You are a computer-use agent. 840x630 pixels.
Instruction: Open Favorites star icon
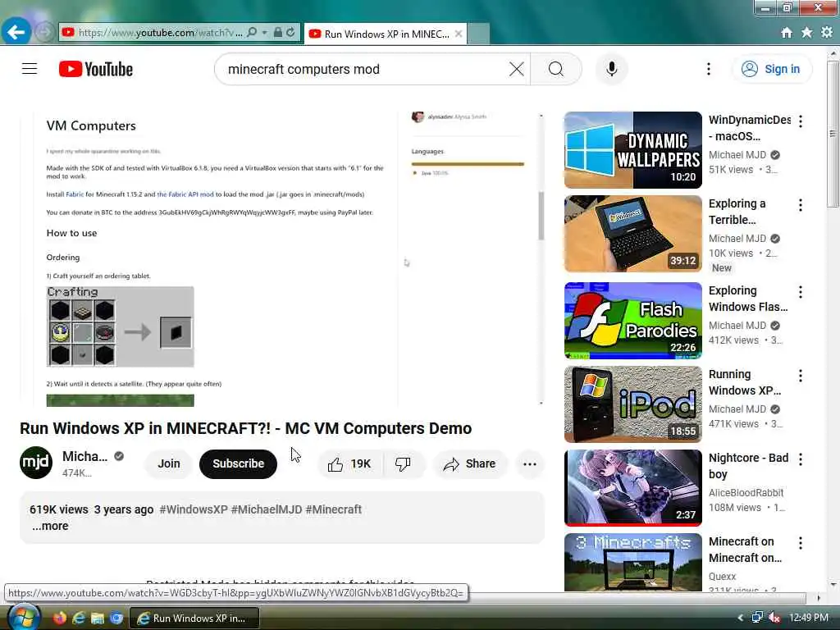807,33
